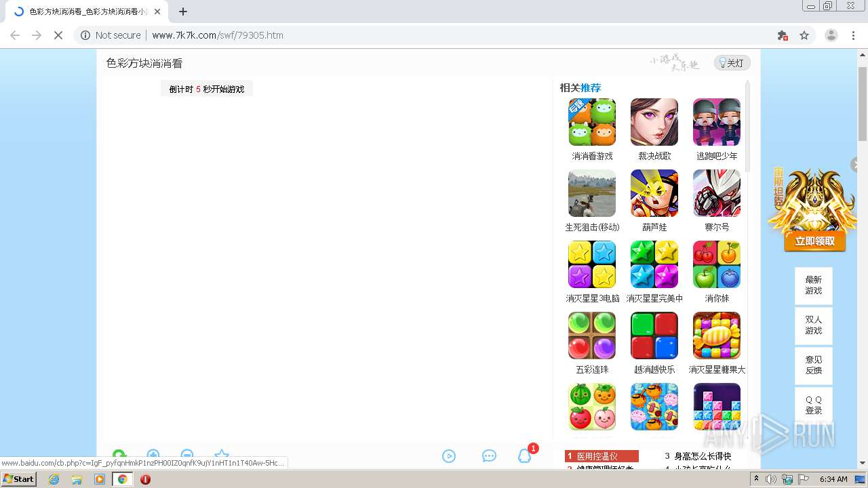Screen dimensions: 868x488
Task: Open file explorer folder in taskbar
Action: 77,479
